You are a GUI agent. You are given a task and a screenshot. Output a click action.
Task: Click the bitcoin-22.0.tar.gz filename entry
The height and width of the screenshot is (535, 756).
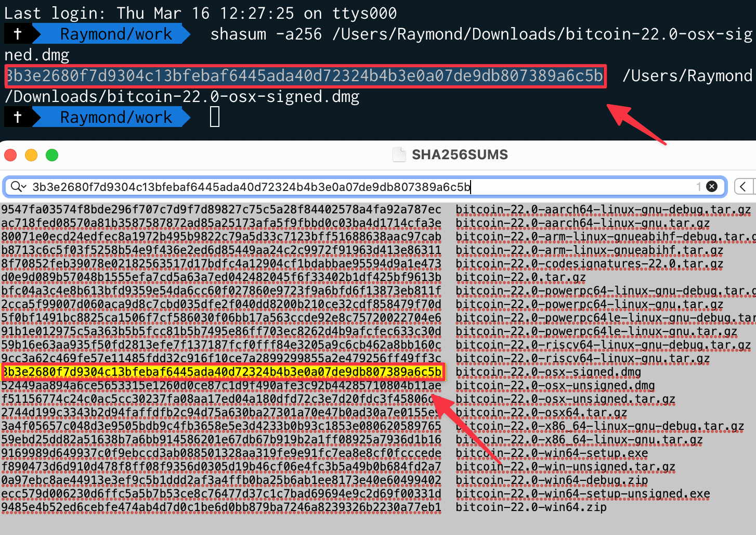click(x=520, y=277)
